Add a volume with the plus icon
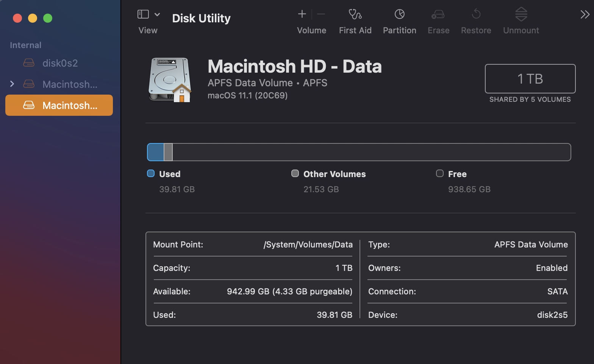Viewport: 594px width, 364px height. coord(302,14)
